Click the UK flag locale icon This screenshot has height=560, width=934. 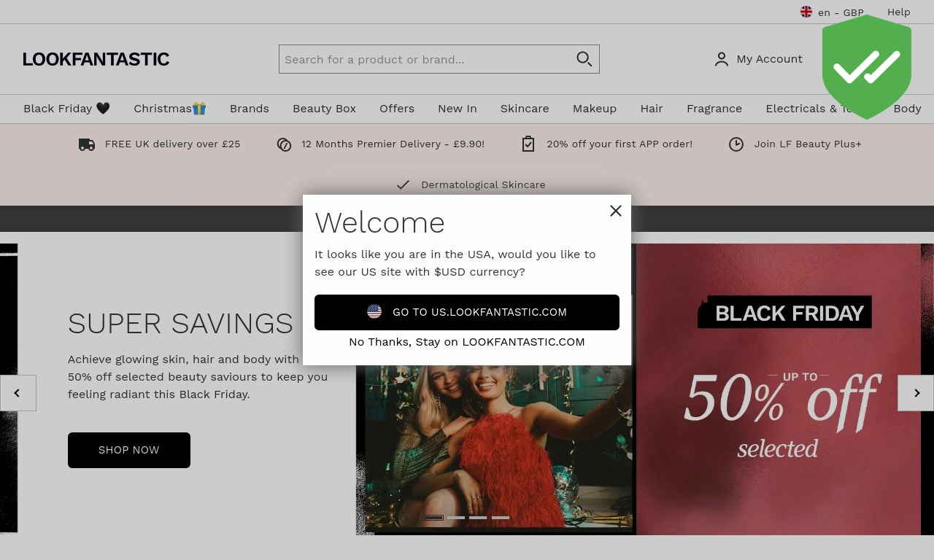click(x=806, y=12)
